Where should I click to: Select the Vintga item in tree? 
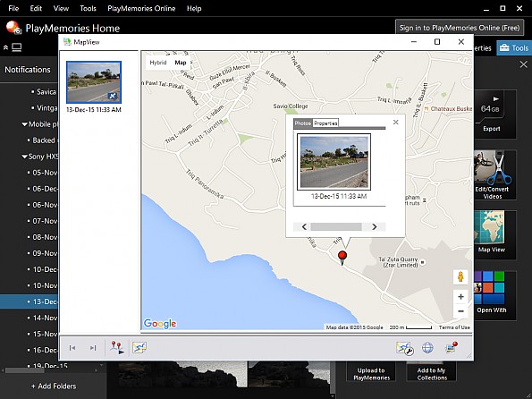(x=46, y=108)
